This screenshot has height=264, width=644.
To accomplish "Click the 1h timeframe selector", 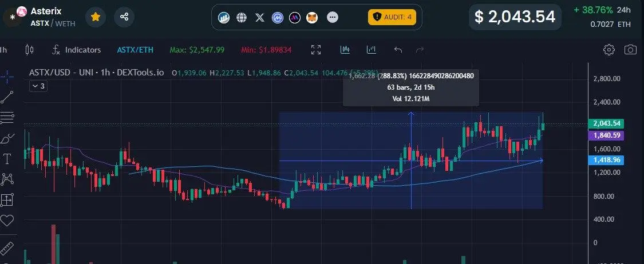I will tap(3, 50).
